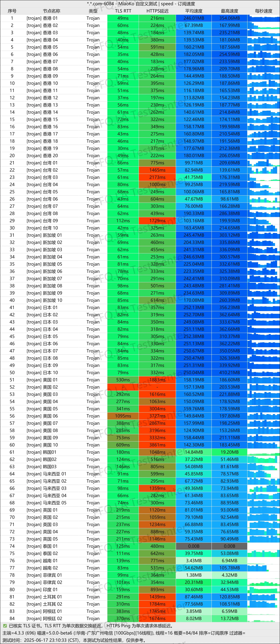
Task: Click the orange 1095ms TLS RTT cell
Action: [123, 416]
